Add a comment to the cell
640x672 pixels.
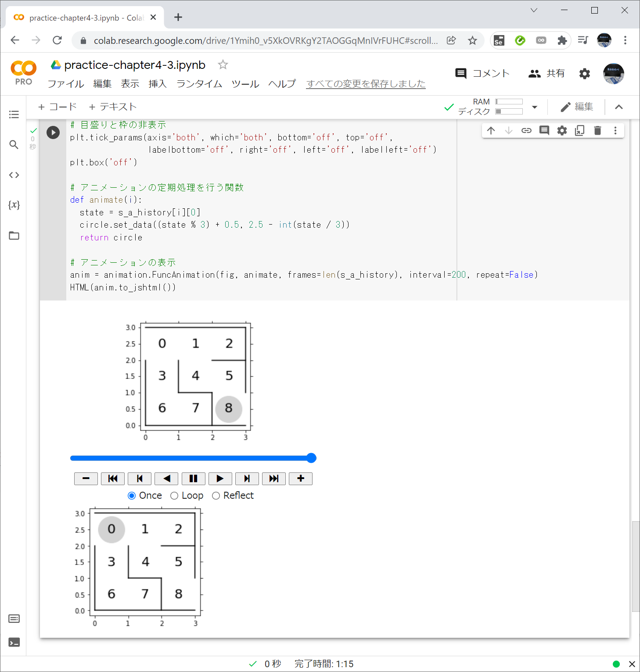click(544, 130)
